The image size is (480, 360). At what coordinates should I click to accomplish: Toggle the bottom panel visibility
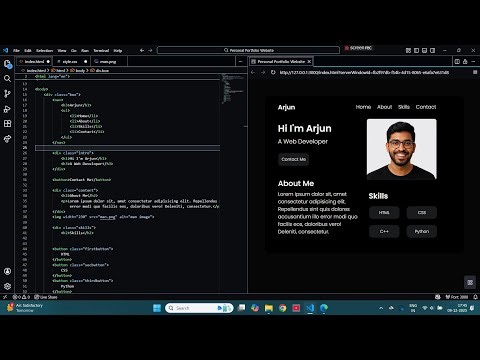424,50
